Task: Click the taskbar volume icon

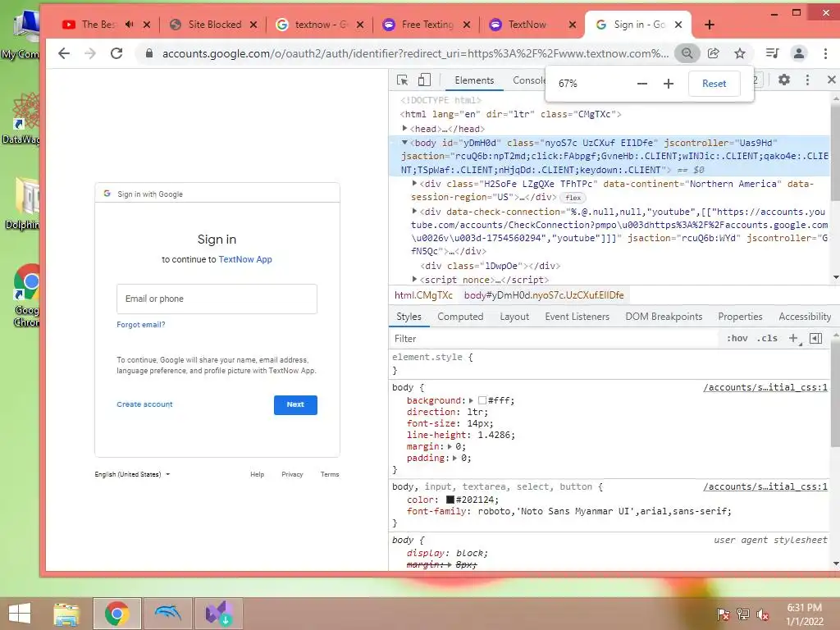Action: (763, 614)
